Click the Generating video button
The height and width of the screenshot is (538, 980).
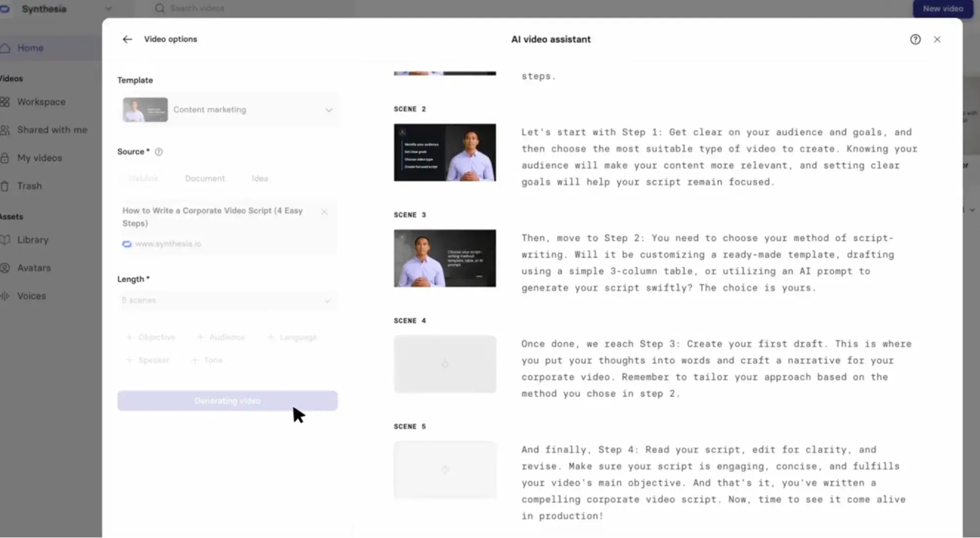coord(227,401)
